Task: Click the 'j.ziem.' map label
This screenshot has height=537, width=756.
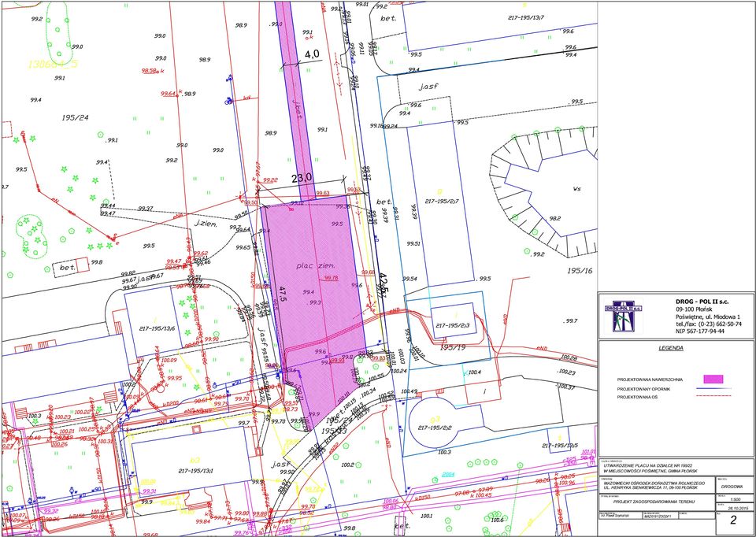Action: tap(206, 224)
